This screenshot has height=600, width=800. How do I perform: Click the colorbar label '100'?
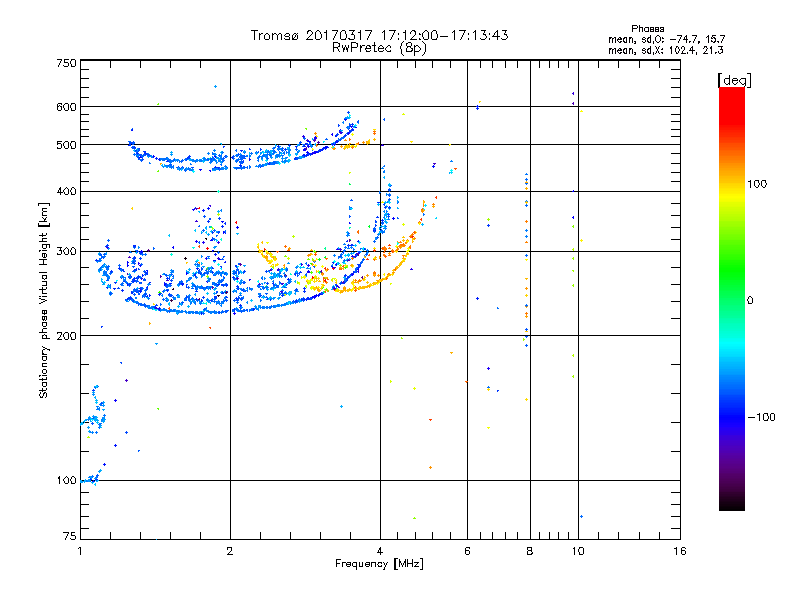757,184
